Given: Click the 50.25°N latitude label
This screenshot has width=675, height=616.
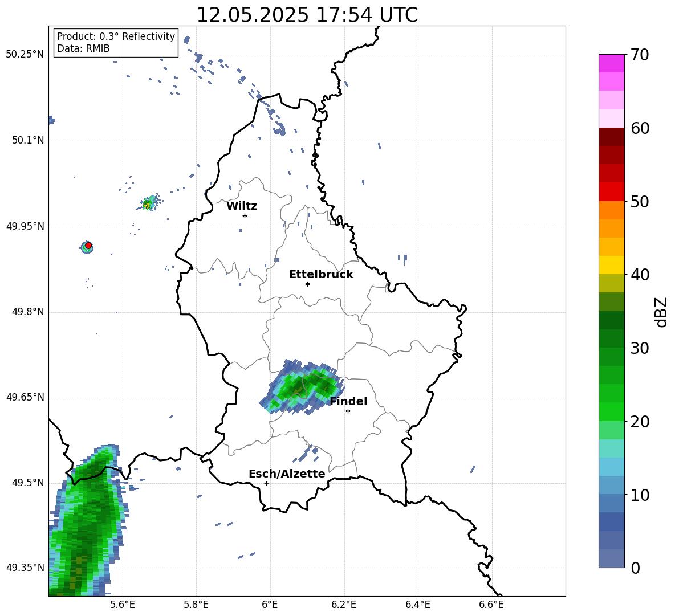Looking at the screenshot, I should [x=25, y=55].
